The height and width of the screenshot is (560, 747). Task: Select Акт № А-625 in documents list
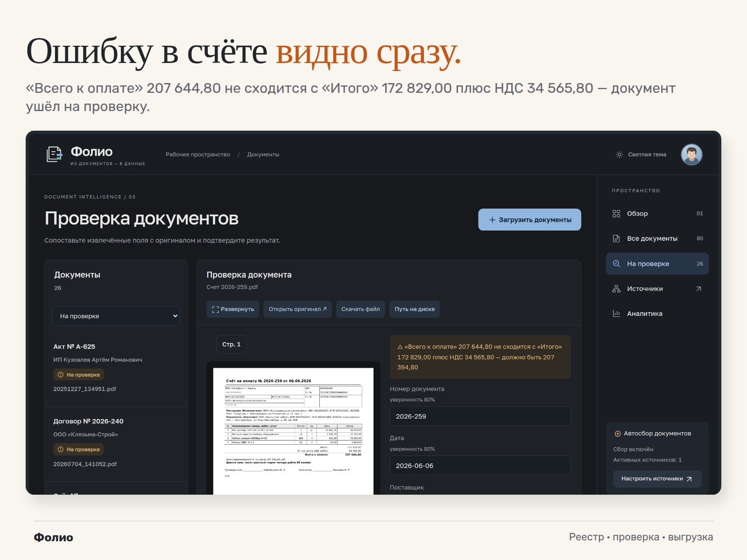pos(116,368)
